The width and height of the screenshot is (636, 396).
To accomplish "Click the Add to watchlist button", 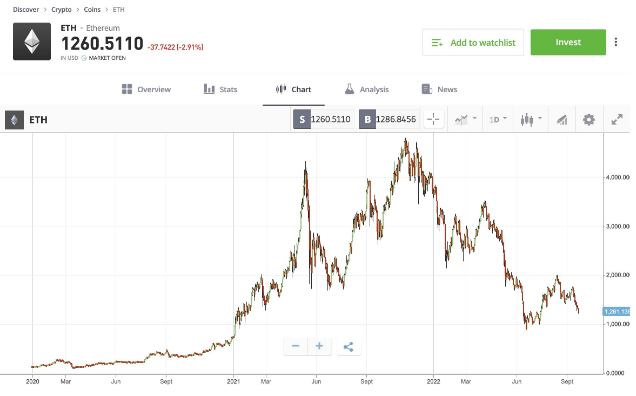I will click(473, 42).
